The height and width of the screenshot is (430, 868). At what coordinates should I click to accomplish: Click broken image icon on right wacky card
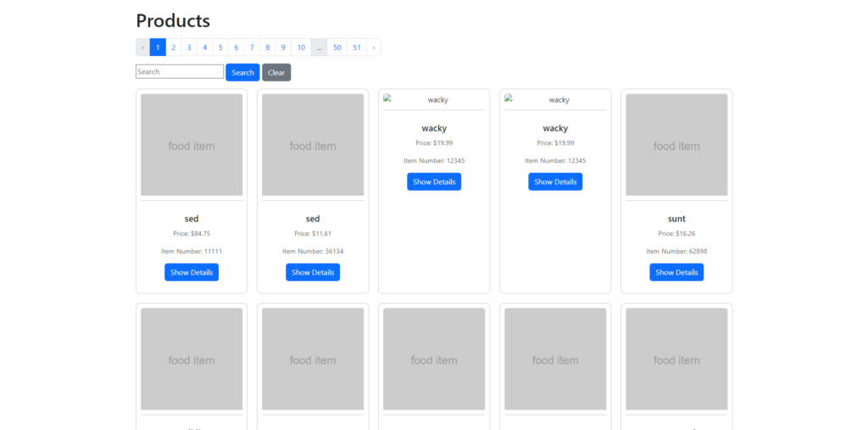click(509, 99)
